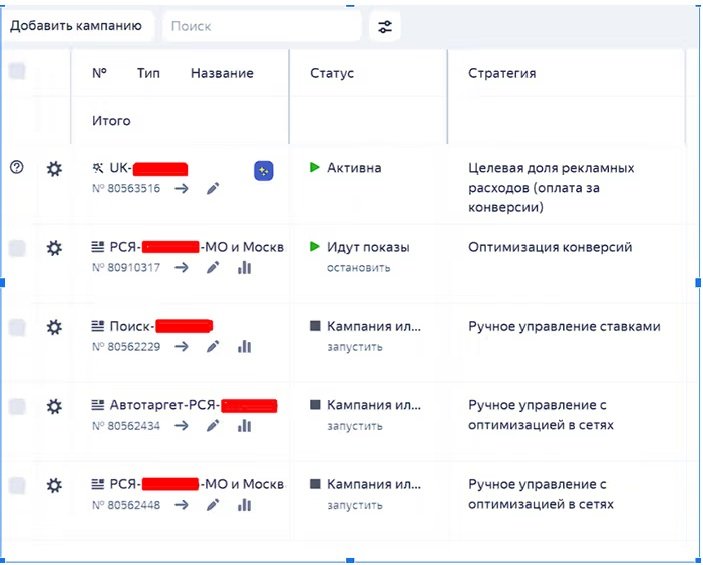Select checkbox for Поиск campaign 80562229
The width and height of the screenshot is (703, 565).
pyautogui.click(x=17, y=328)
